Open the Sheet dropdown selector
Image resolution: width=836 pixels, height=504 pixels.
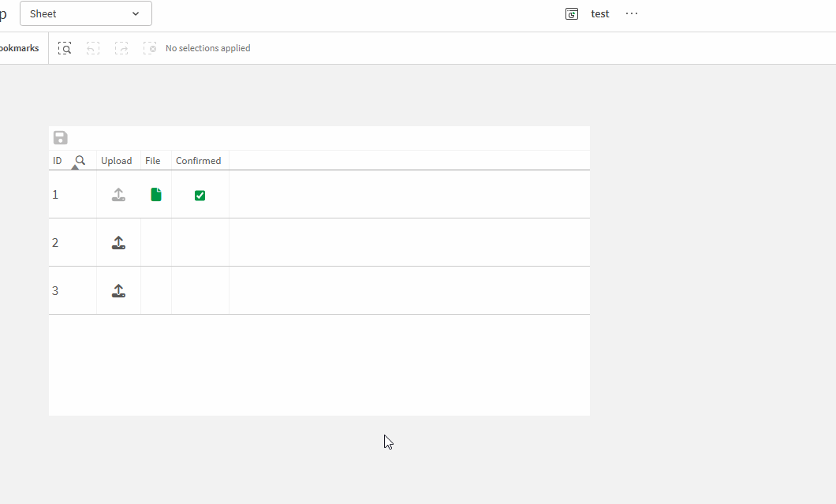(x=85, y=13)
